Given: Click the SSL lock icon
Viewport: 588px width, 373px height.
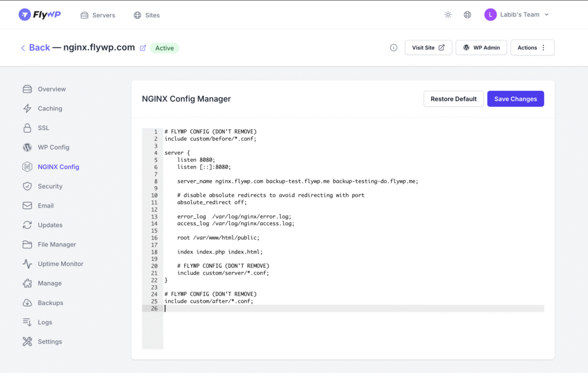Looking at the screenshot, I should coord(27,128).
